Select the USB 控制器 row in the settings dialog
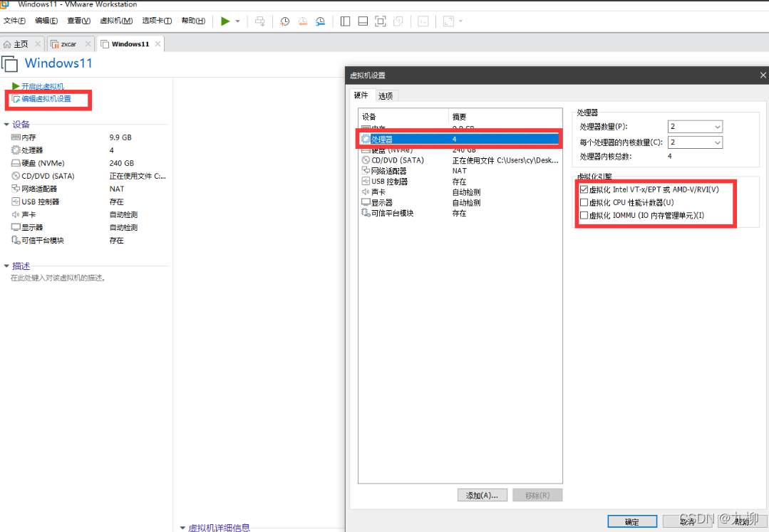Viewport: 769px width, 532px height. pyautogui.click(x=460, y=182)
